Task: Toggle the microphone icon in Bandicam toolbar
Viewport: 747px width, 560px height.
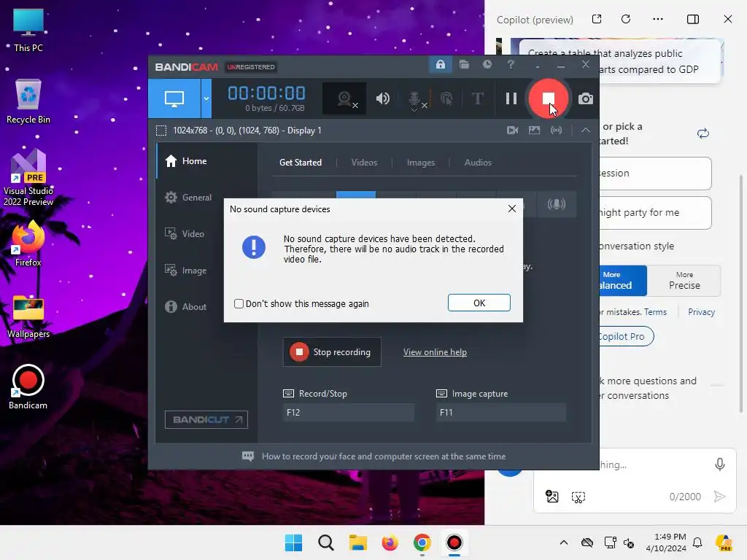Action: coord(414,99)
